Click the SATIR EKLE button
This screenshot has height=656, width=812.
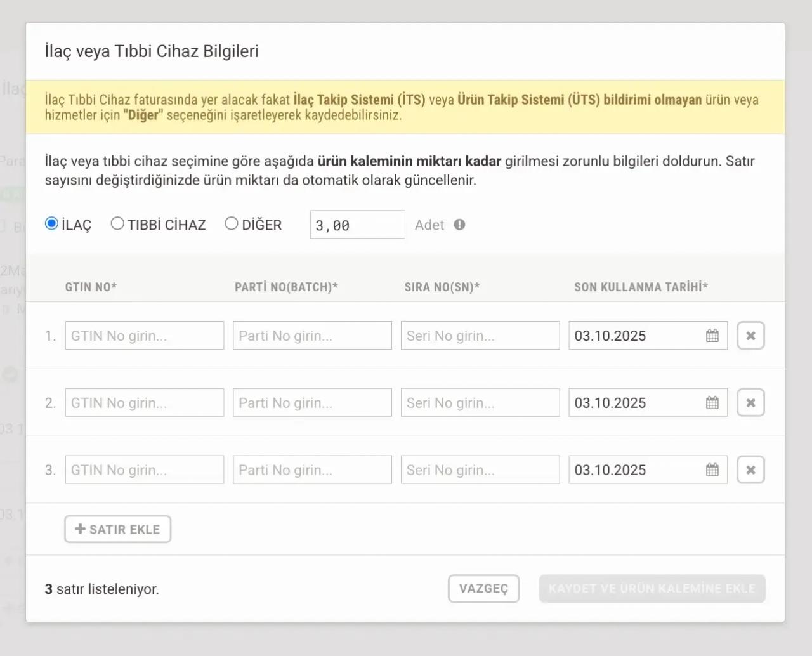pos(117,529)
